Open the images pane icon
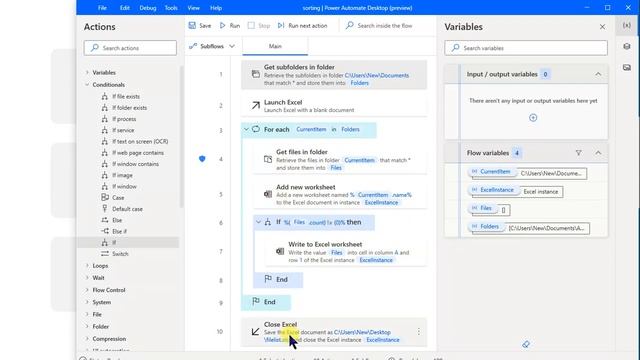This screenshot has width=640, height=360. tap(627, 67)
